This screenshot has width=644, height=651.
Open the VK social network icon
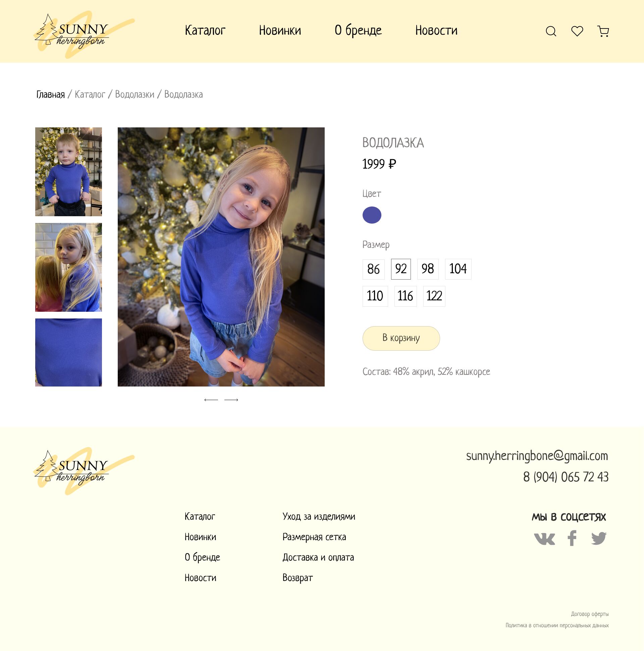click(544, 538)
